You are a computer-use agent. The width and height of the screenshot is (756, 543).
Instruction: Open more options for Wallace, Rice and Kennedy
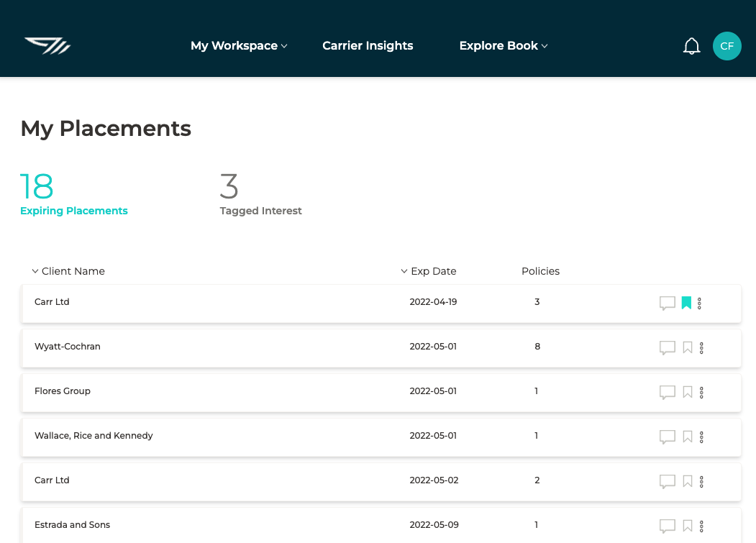[701, 437]
